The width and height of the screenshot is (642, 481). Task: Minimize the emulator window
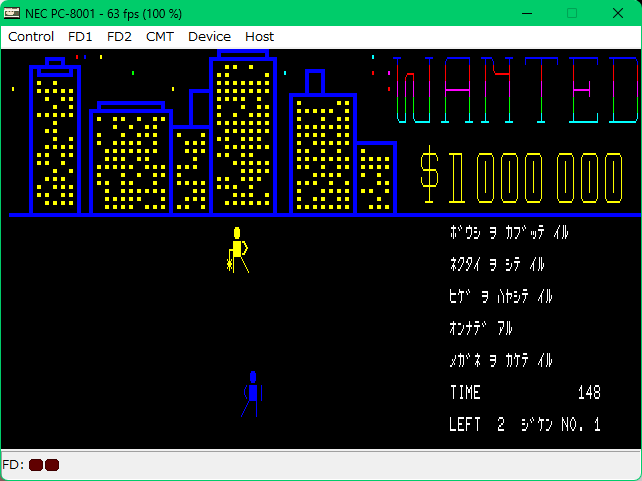click(526, 13)
